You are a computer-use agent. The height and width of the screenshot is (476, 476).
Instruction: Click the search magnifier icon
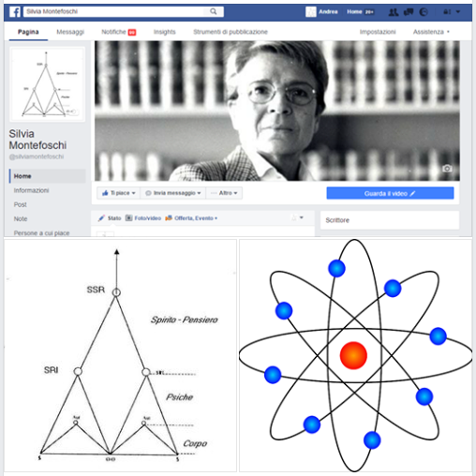[214, 11]
